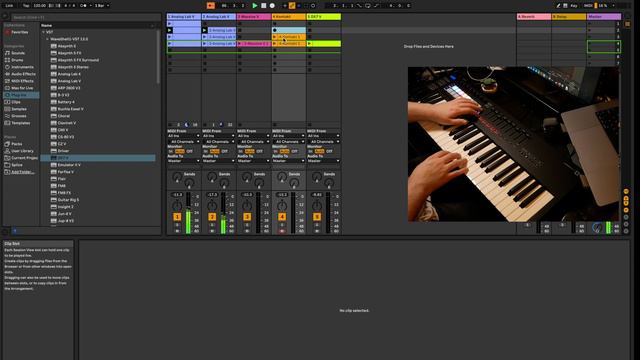This screenshot has width=640, height=360.
Task: Open track 5 All Channels dropdown
Action: point(324,142)
